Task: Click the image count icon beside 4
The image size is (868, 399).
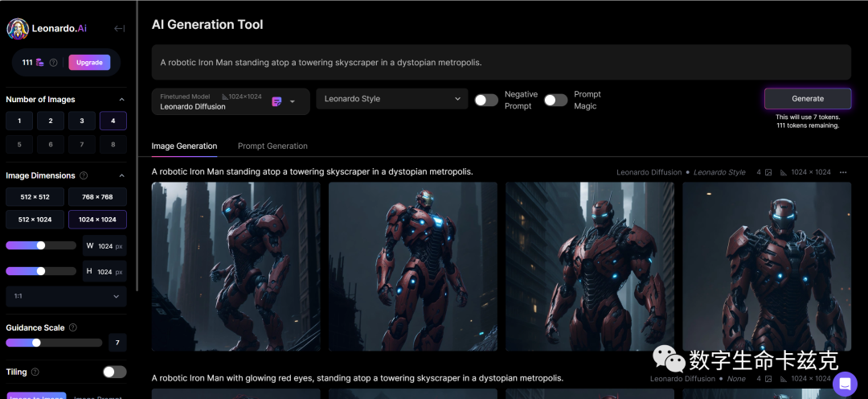Action: pos(768,172)
